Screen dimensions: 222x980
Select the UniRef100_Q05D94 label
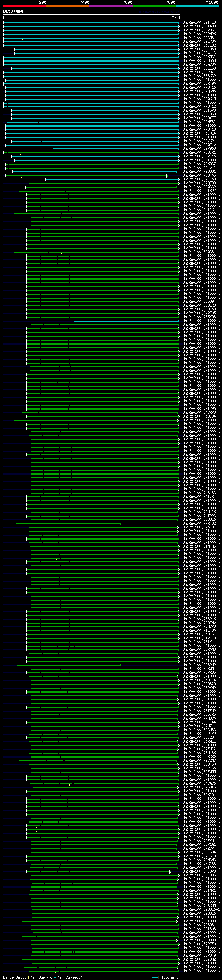[x=199, y=302]
